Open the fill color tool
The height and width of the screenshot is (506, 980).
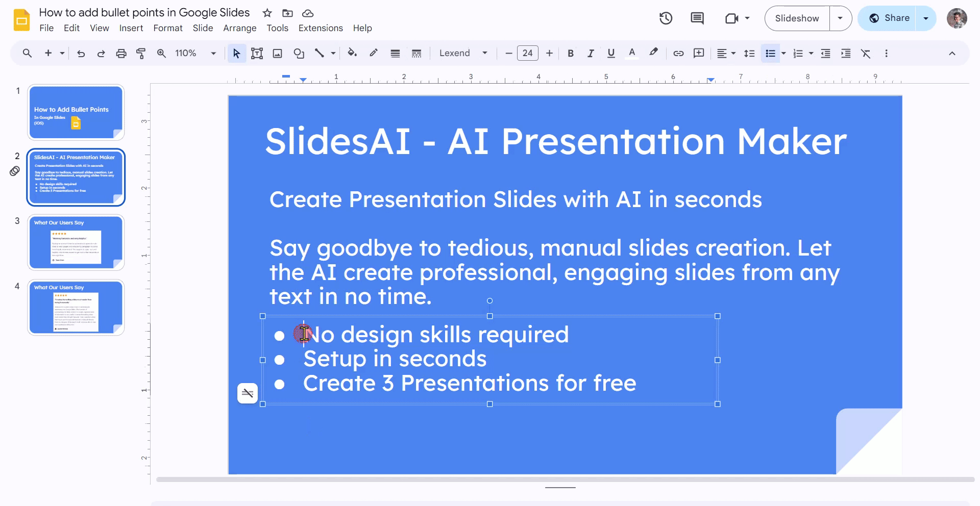[x=352, y=53]
